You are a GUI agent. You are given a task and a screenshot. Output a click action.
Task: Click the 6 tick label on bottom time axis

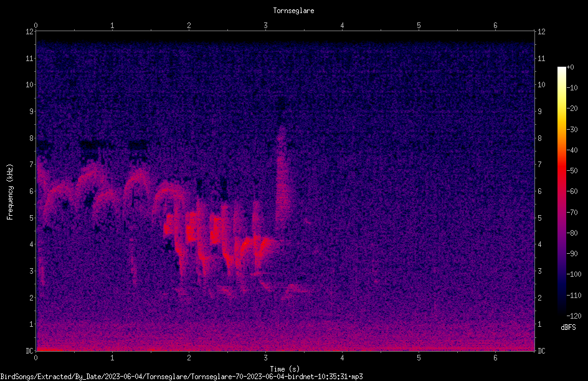tap(495, 358)
